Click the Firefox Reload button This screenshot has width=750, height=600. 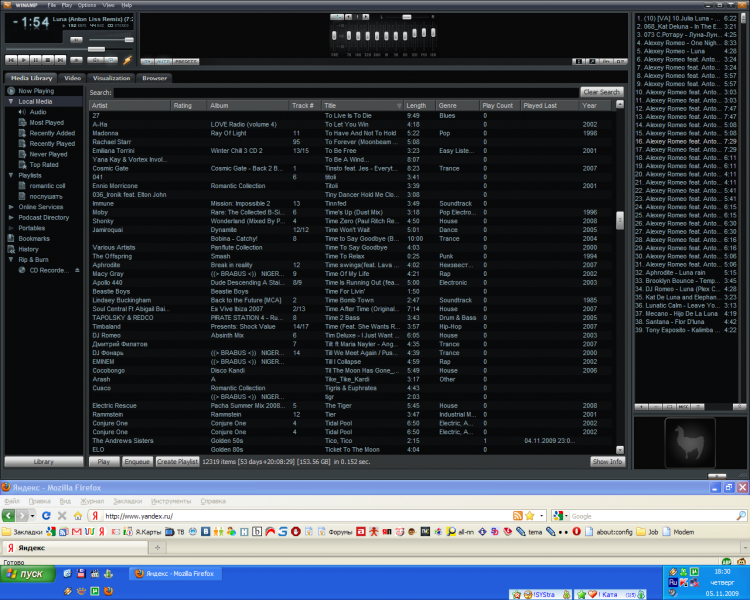point(46,516)
